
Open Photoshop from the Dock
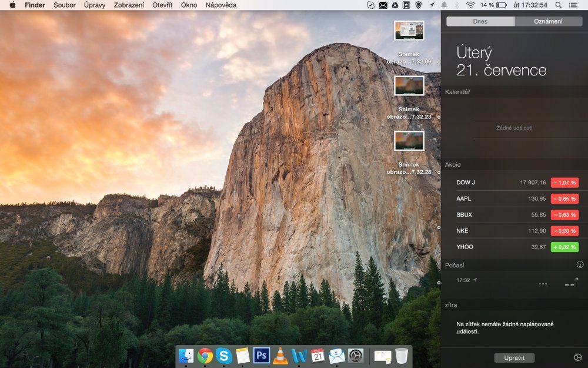pyautogui.click(x=260, y=356)
